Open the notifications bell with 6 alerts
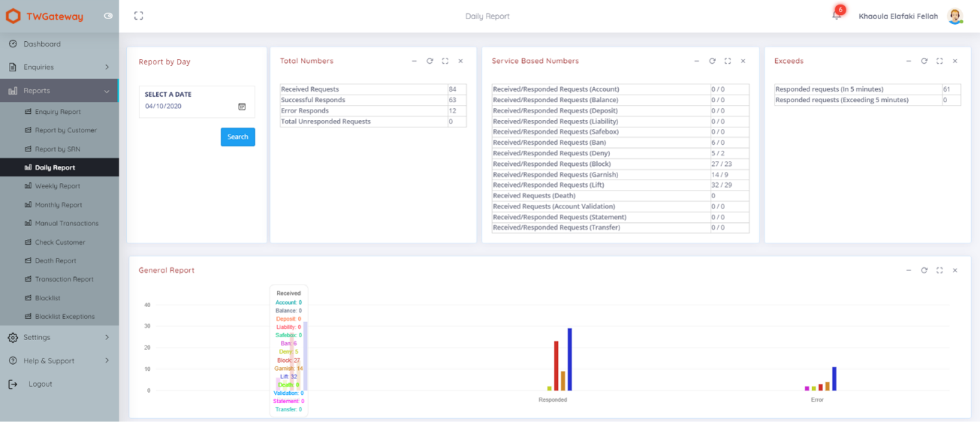 835,15
